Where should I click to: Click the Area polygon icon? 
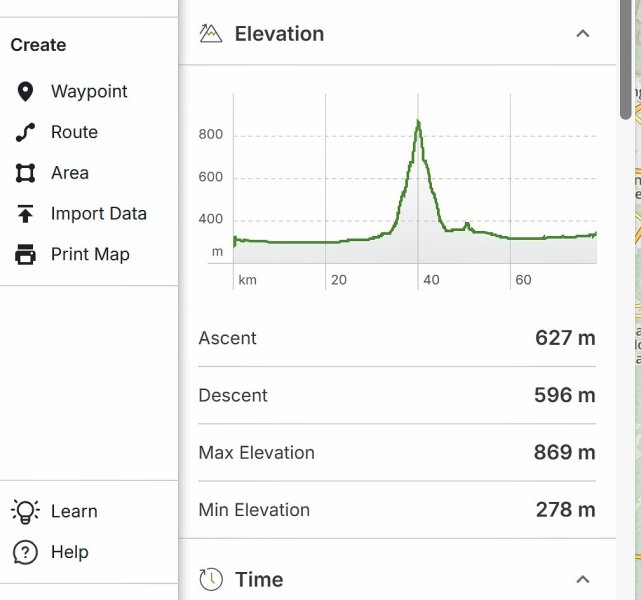click(x=25, y=173)
